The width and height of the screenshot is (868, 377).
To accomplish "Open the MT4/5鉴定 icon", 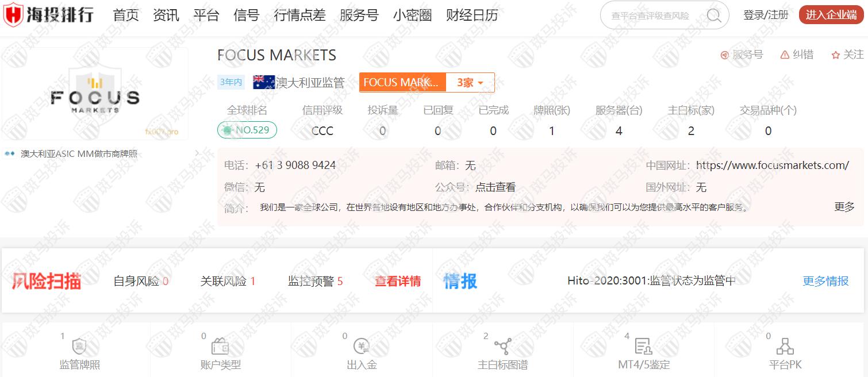I will tap(643, 347).
